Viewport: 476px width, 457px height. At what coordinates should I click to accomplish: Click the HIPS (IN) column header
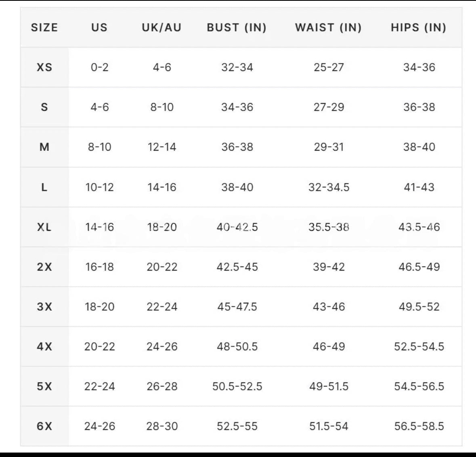coord(419,27)
